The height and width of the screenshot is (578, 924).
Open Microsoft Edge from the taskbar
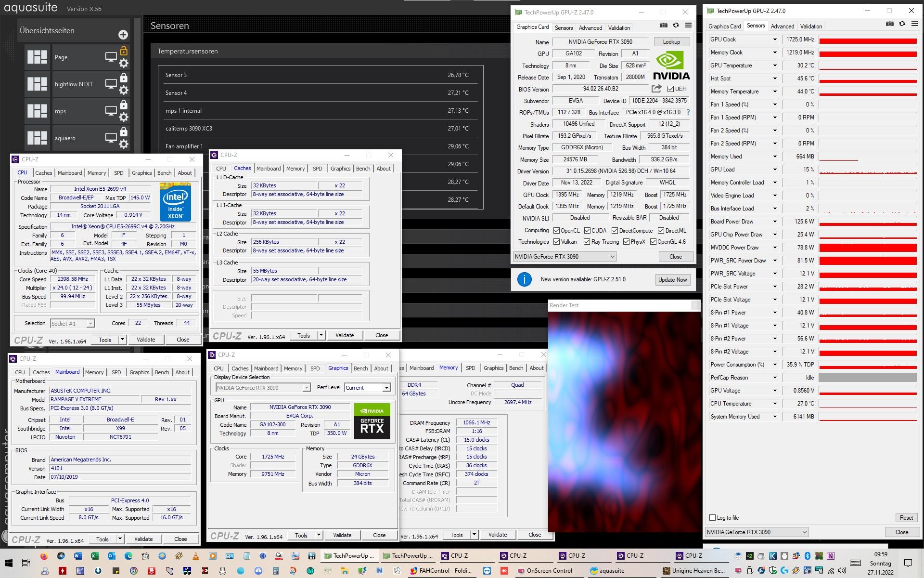[x=128, y=556]
